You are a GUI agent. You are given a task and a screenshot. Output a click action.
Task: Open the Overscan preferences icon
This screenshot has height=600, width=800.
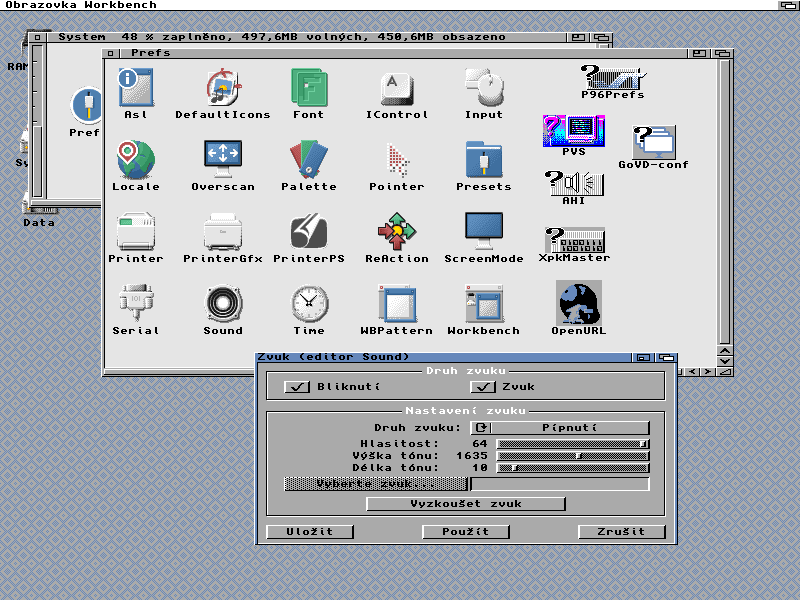tap(223, 159)
